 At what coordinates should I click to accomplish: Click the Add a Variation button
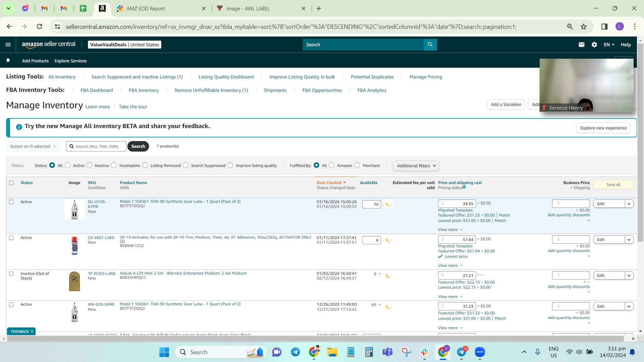[506, 105]
